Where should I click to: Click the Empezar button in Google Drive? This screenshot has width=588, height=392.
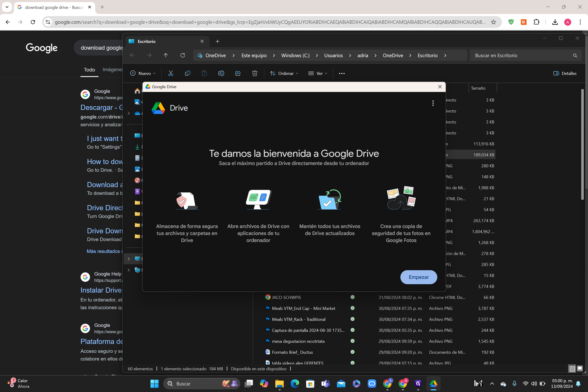click(419, 277)
